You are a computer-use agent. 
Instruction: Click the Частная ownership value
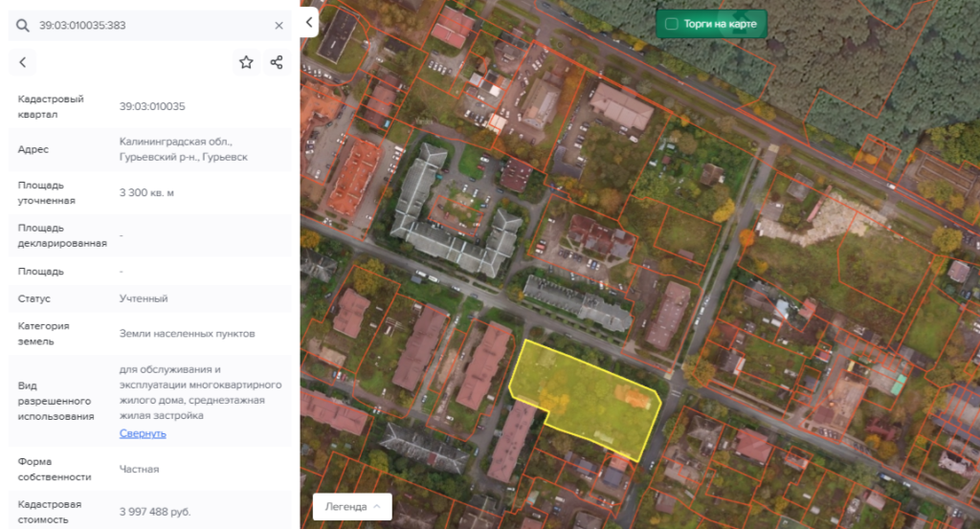139,469
